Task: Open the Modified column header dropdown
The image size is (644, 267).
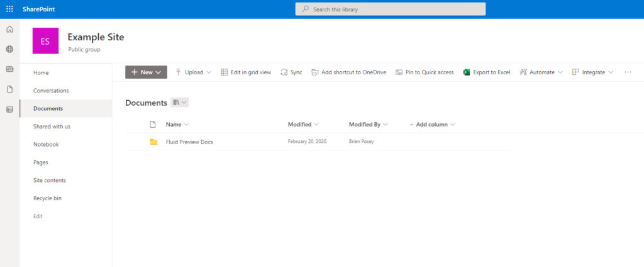Action: pyautogui.click(x=303, y=124)
